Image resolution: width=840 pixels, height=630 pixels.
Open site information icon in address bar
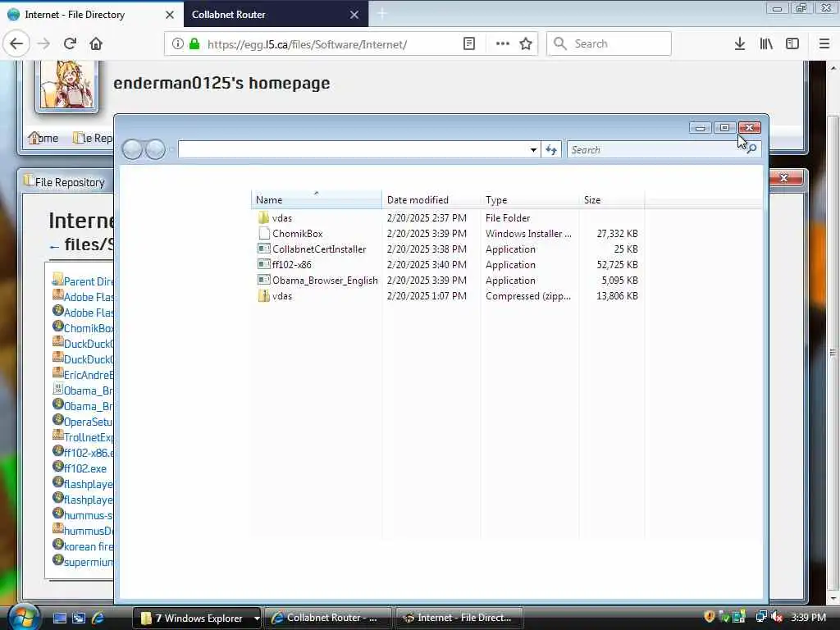click(x=177, y=44)
